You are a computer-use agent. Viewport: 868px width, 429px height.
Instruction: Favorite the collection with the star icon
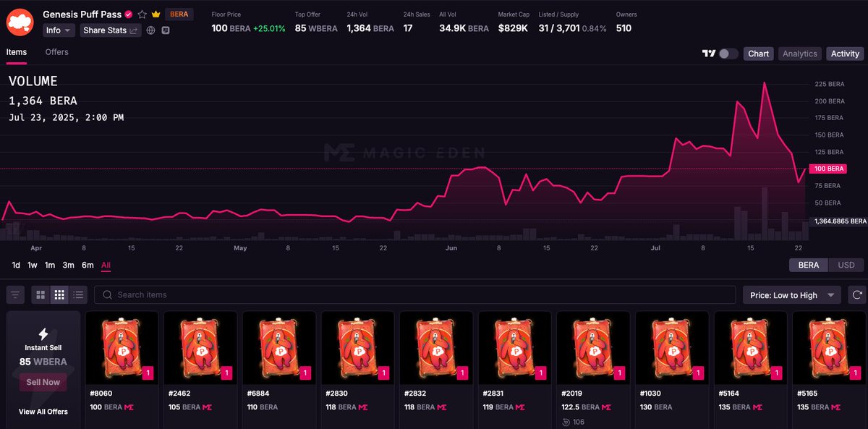click(x=142, y=14)
